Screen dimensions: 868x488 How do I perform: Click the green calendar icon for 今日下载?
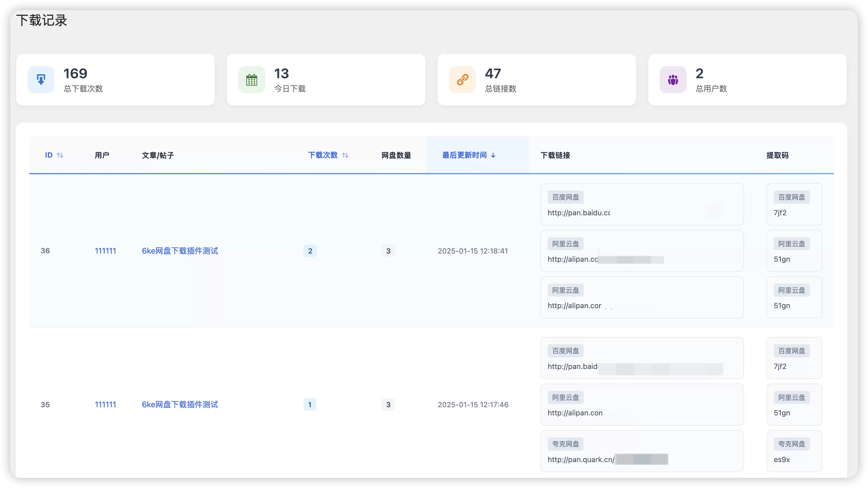point(251,80)
